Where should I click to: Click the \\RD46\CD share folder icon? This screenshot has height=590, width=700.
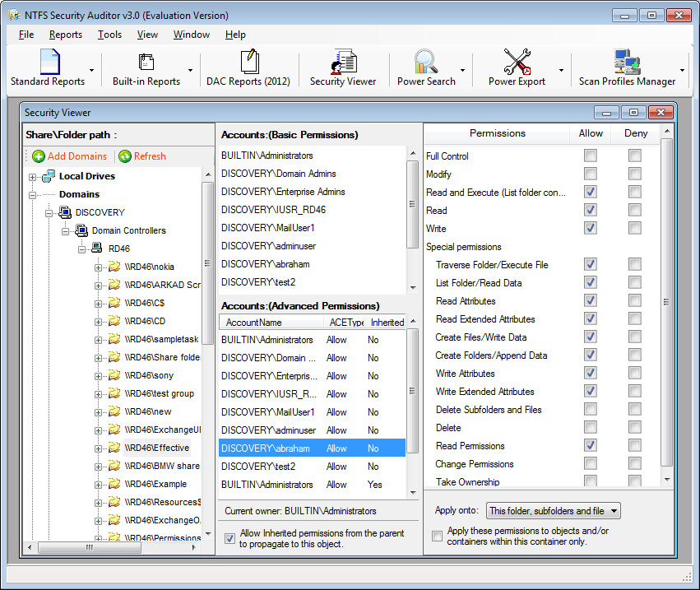click(x=114, y=321)
